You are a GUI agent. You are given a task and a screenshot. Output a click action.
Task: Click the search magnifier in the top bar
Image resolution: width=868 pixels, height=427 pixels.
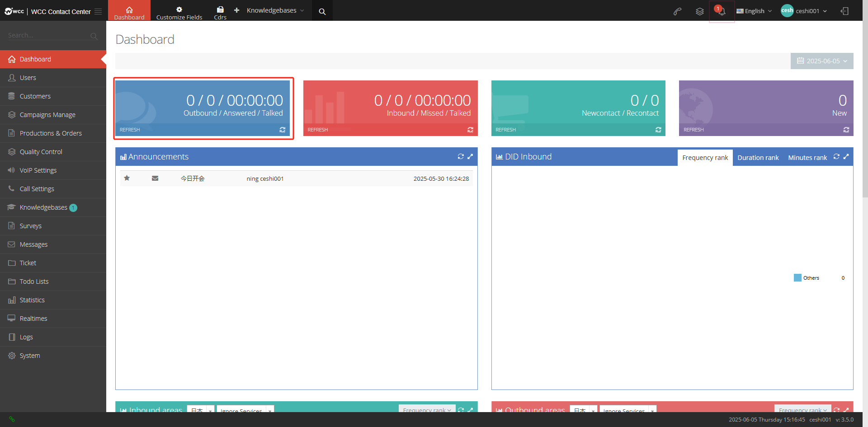tap(322, 11)
